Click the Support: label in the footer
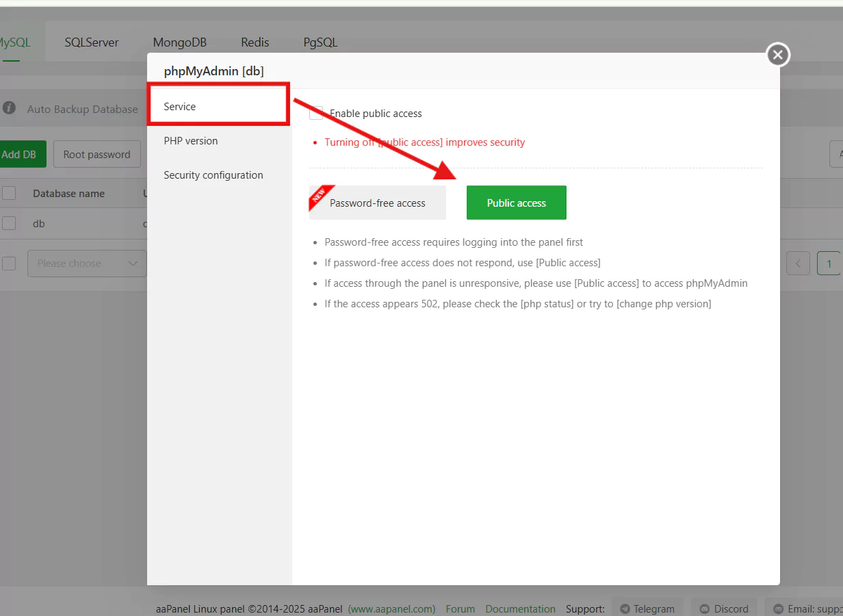 (x=585, y=608)
